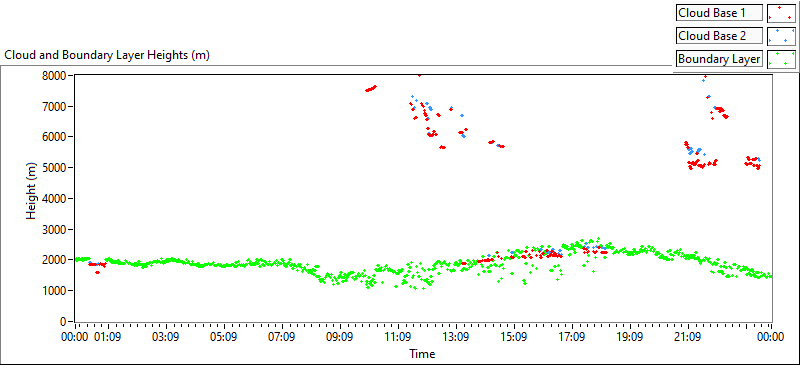Click the 07:09 time axis label
Screen dimensions: 800x365
[282, 337]
